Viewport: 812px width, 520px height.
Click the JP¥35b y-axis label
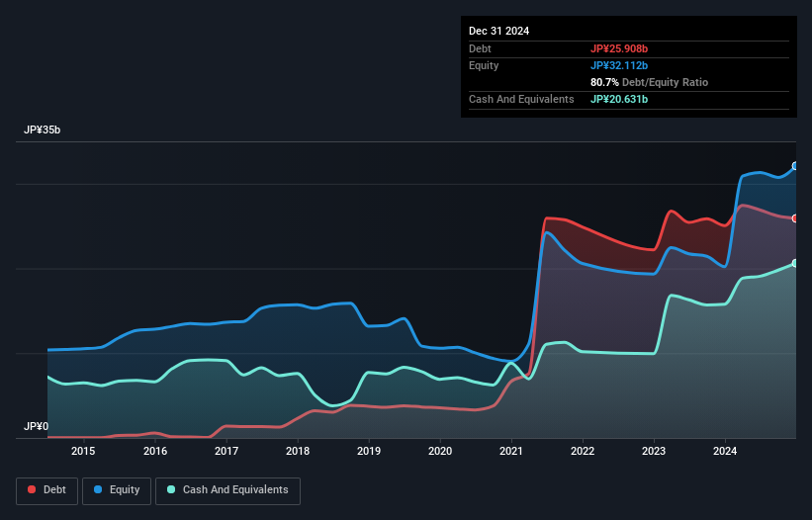pyautogui.click(x=42, y=130)
